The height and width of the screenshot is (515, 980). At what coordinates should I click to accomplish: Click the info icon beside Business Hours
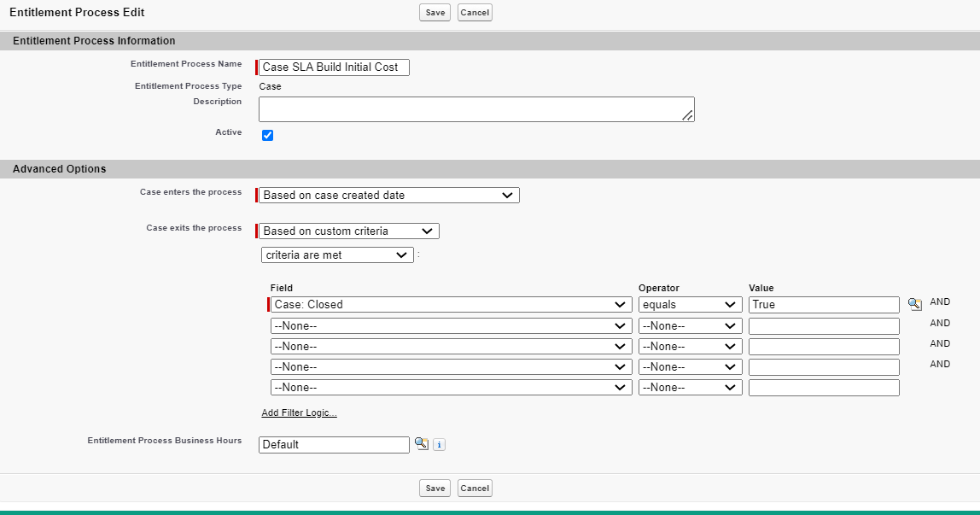(x=438, y=444)
